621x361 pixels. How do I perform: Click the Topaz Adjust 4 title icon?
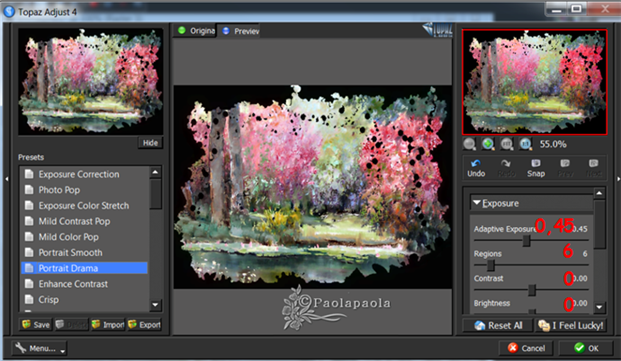[10, 11]
